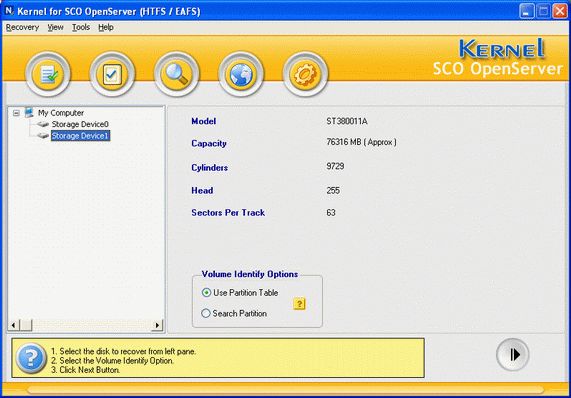
Task: Click the Volume Identify Options heading
Action: 250,274
